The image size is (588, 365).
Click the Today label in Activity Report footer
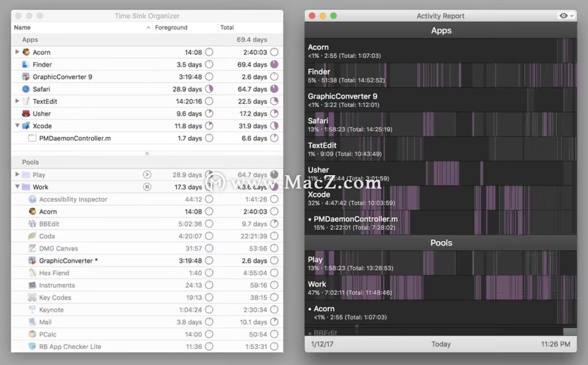click(x=441, y=344)
